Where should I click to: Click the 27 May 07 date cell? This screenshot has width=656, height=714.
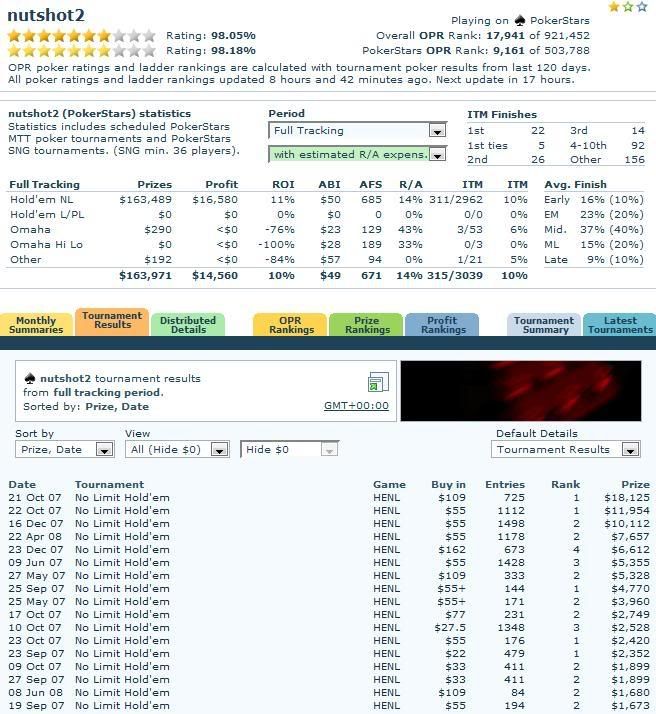coord(37,576)
